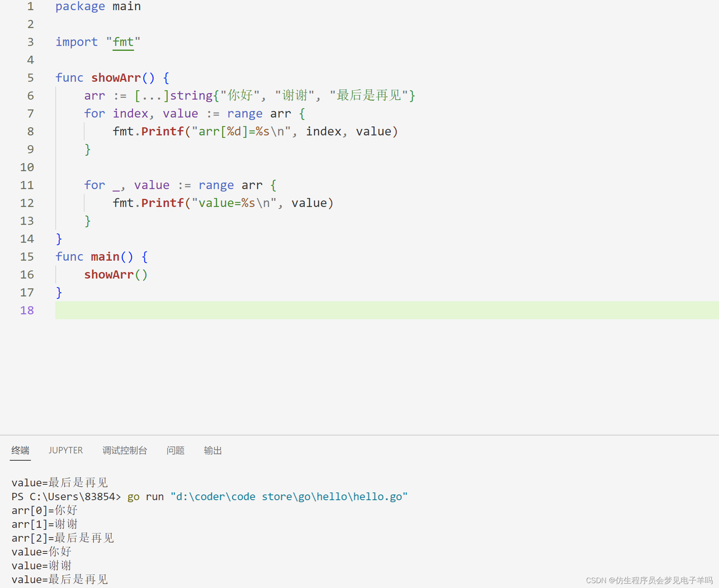
Task: Click the "arr[%d]=%s\n" format string
Action: [x=241, y=131]
